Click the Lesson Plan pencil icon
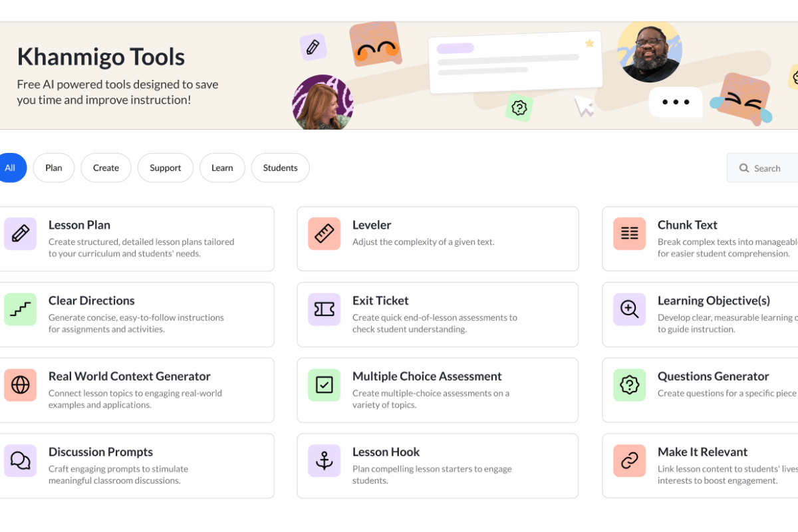Screen dimensions: 798x532 (21, 233)
